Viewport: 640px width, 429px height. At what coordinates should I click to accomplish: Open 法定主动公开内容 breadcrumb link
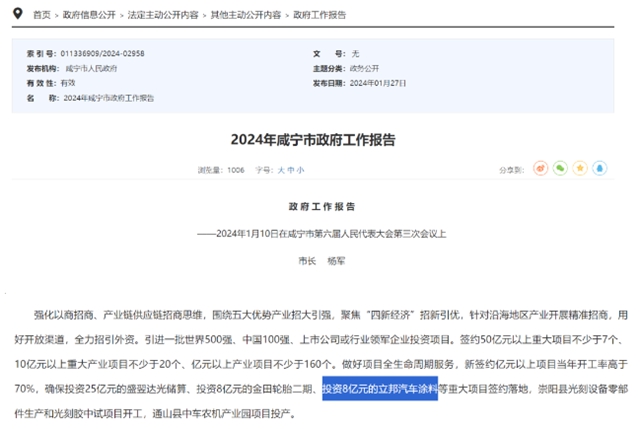163,15
